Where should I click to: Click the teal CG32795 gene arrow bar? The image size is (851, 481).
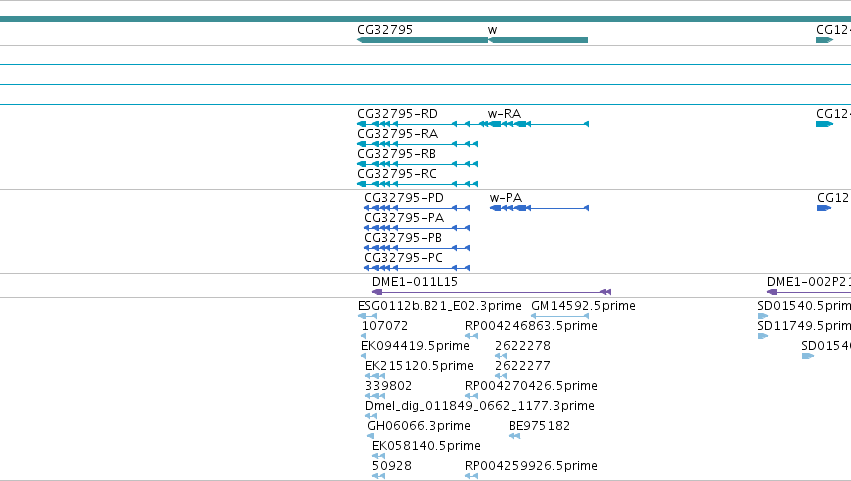pos(422,40)
